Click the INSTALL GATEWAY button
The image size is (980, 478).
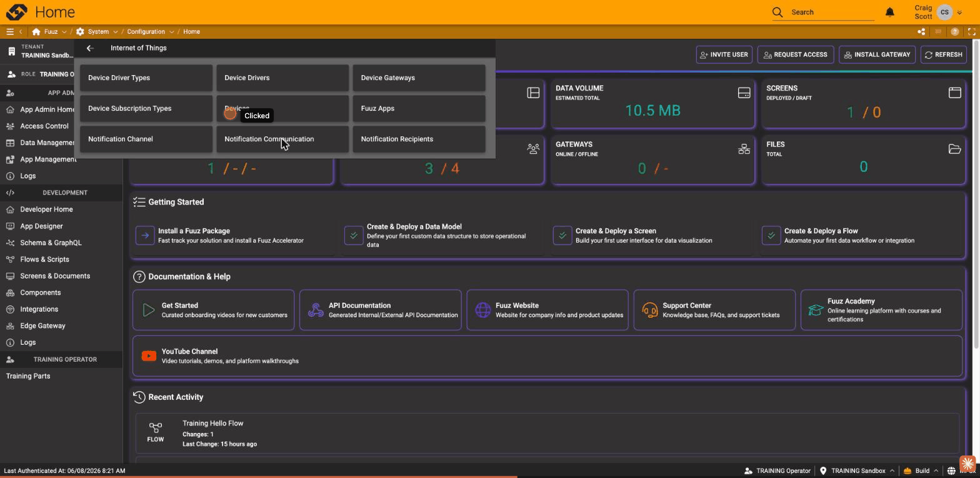[877, 54]
